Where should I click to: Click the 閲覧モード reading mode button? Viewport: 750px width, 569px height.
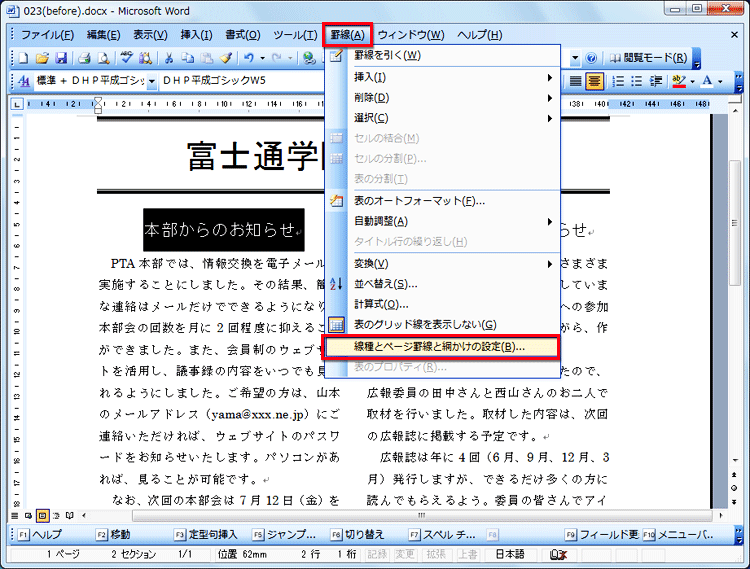pyautogui.click(x=648, y=58)
